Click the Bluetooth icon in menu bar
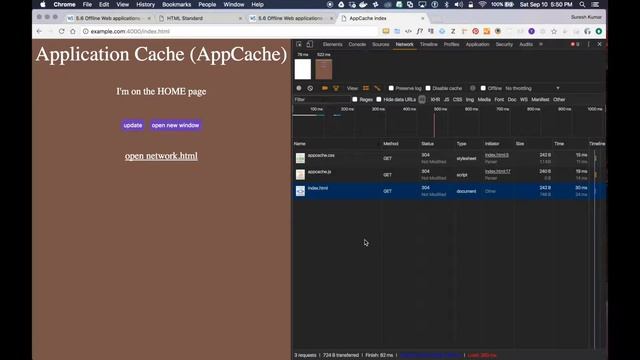This screenshot has height=360, width=640. 447,4
